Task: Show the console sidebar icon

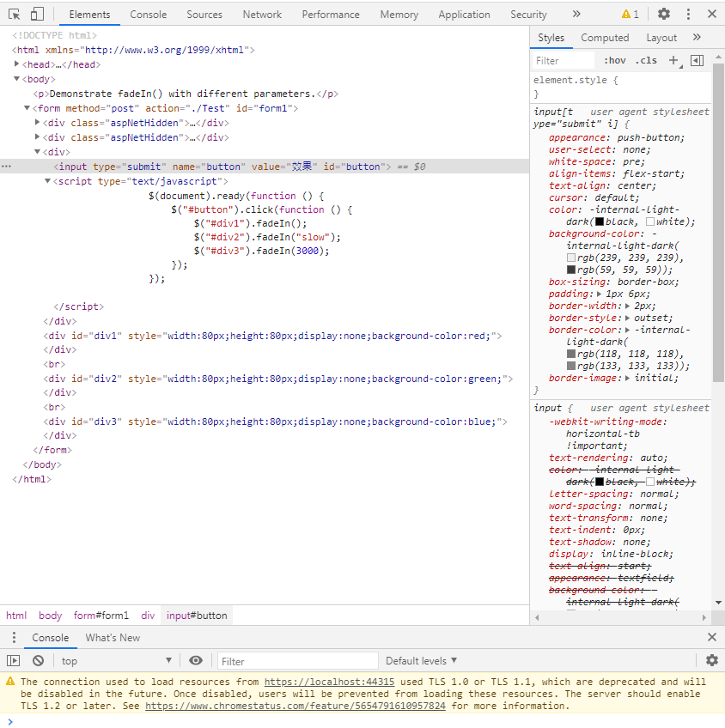Action: [x=14, y=660]
